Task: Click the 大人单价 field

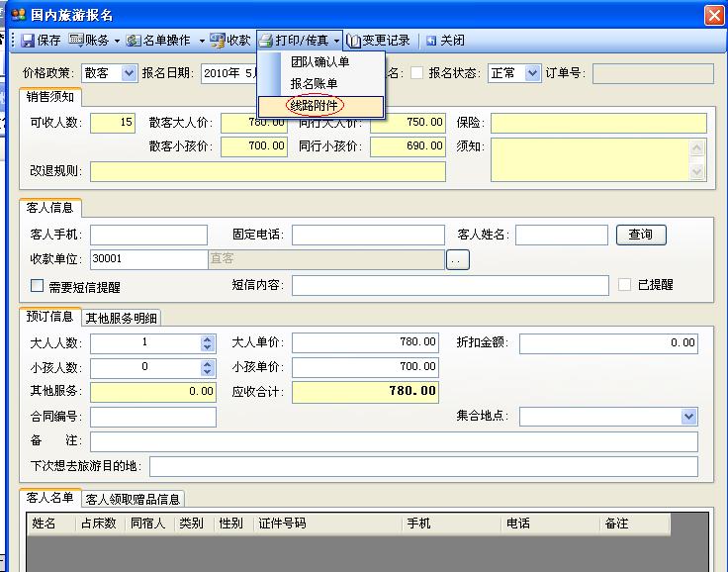Action: (365, 343)
